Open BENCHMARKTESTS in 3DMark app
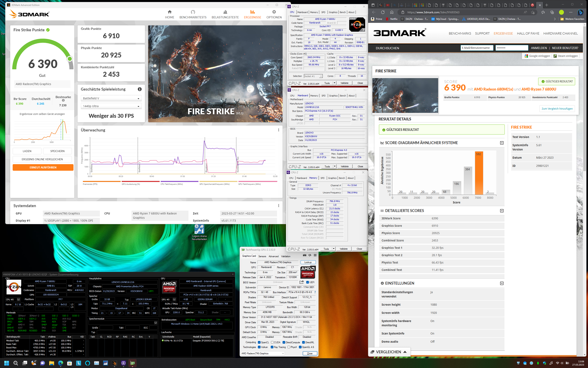 point(193,14)
